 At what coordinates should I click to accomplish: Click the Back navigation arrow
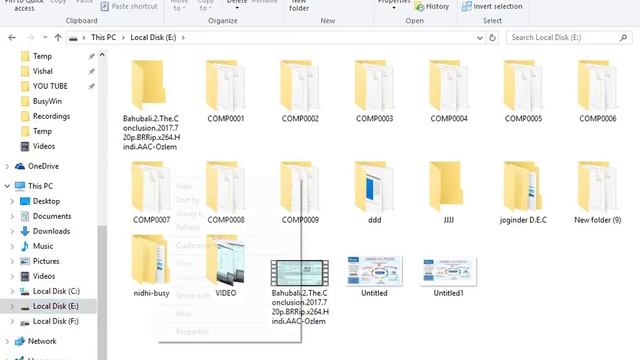[12, 38]
